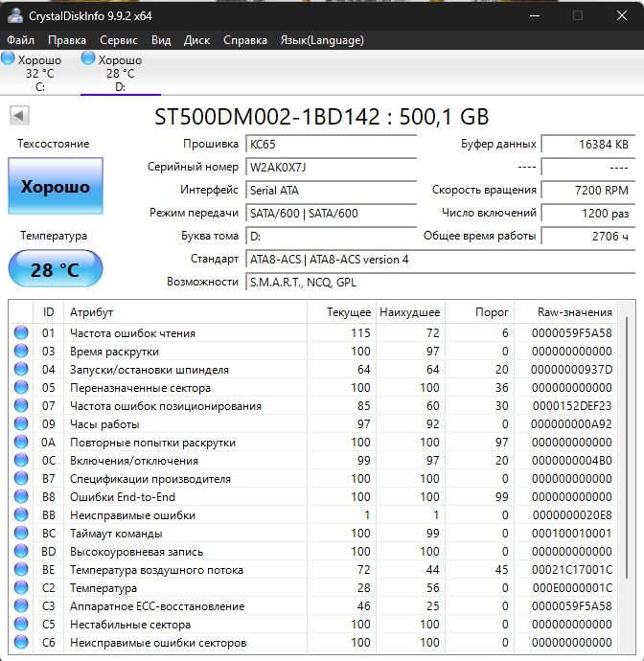
Task: Click status orb for attribute BC command timeout
Action: (x=21, y=533)
